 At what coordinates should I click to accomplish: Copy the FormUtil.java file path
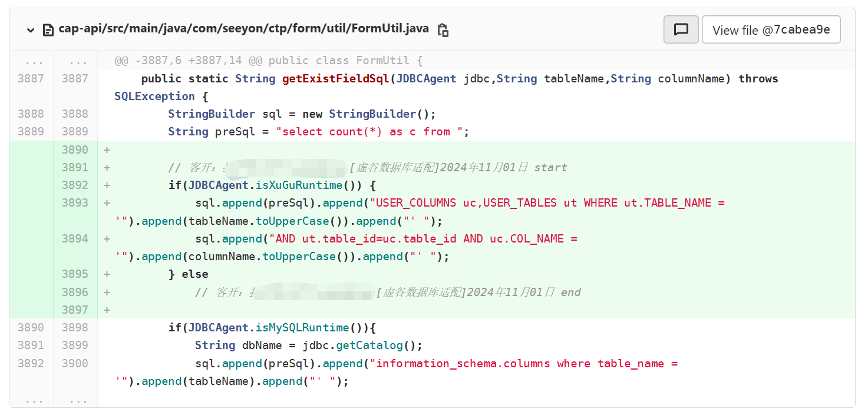pos(443,30)
